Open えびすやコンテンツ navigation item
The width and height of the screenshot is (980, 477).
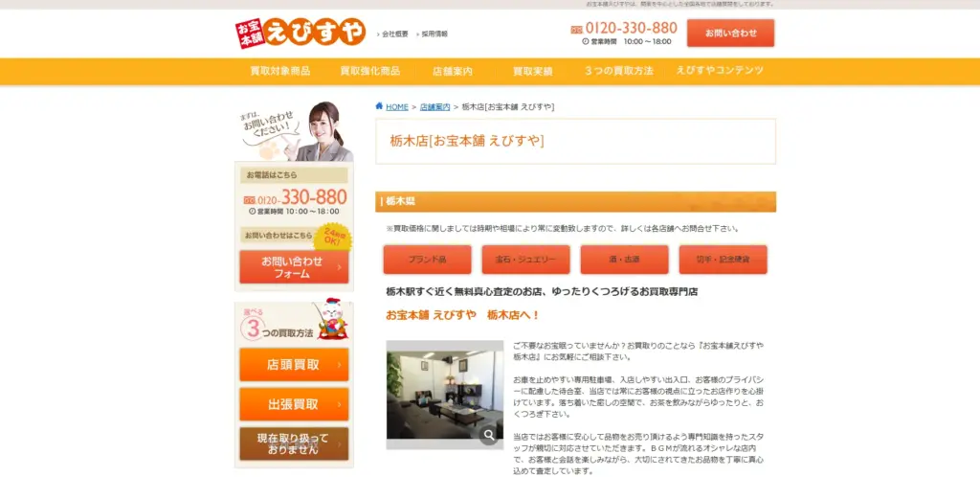click(x=720, y=72)
